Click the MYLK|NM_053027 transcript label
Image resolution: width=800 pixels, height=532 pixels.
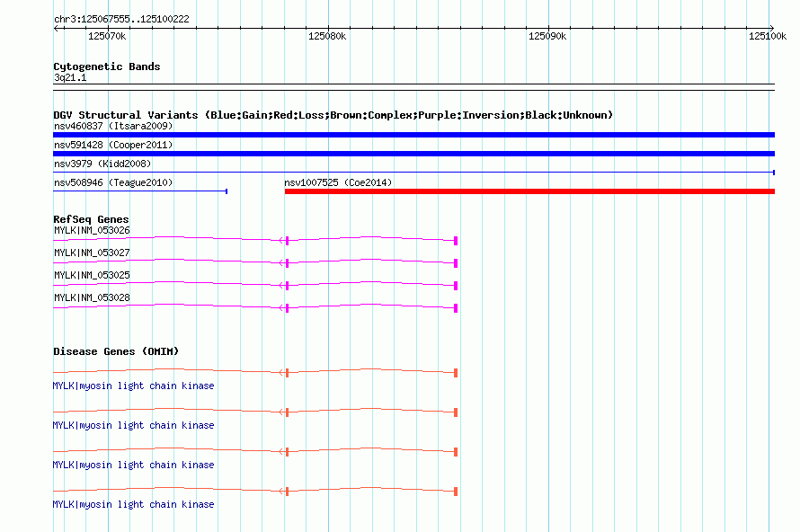pos(92,253)
